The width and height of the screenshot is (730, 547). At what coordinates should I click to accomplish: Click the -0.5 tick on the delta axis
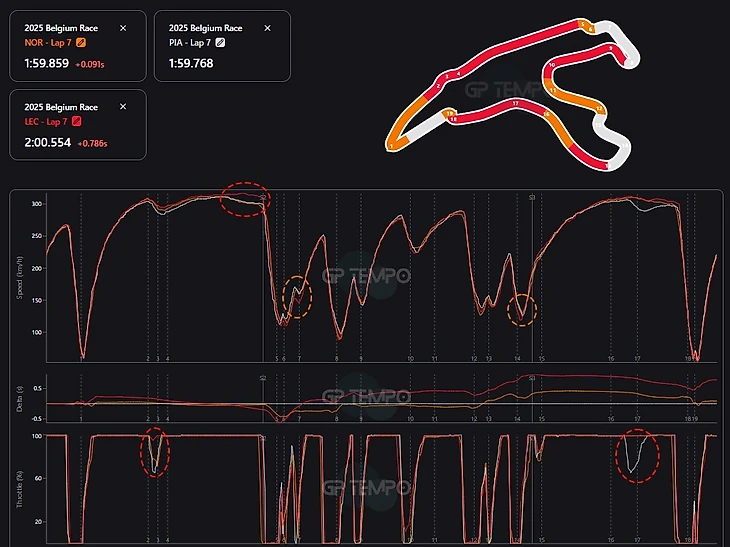[x=37, y=419]
